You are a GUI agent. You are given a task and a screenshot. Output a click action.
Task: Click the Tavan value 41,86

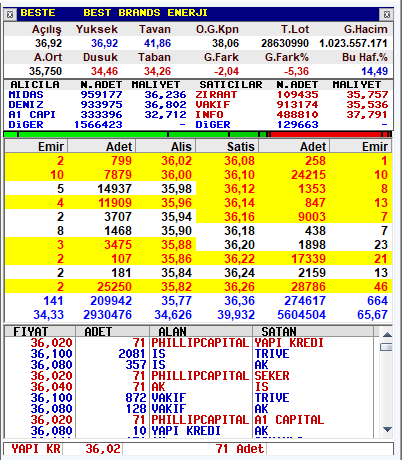click(157, 43)
